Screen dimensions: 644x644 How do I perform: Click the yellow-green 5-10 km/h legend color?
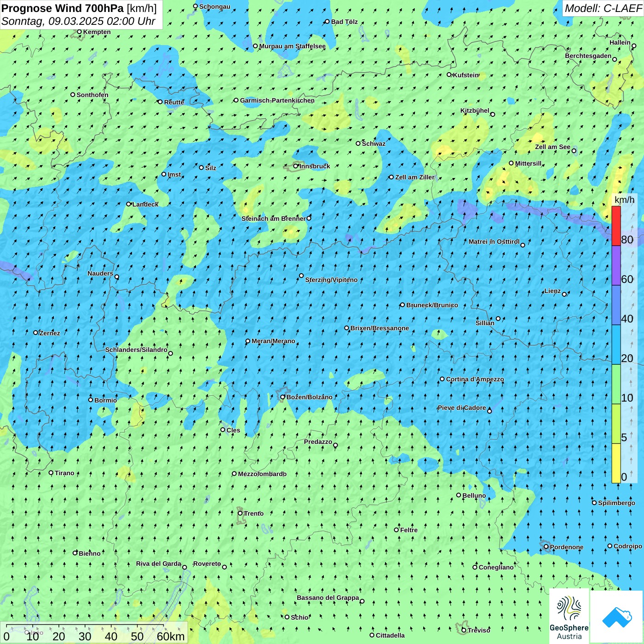point(616,424)
